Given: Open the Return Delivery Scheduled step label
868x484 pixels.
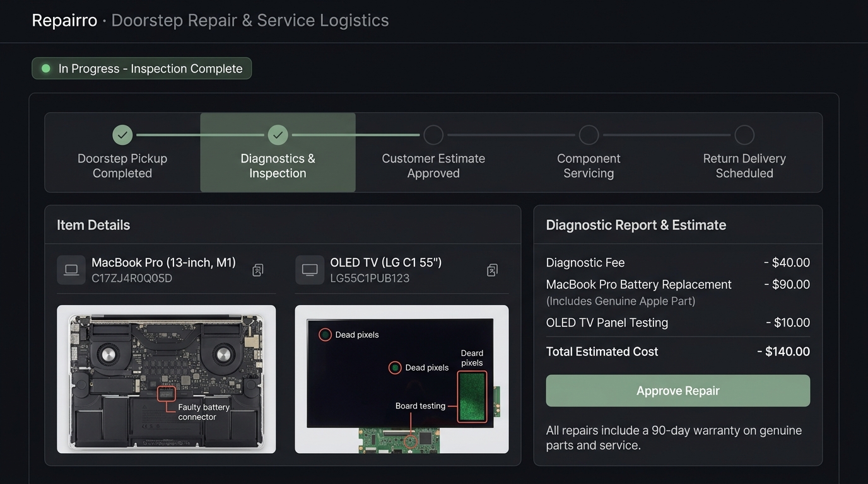Looking at the screenshot, I should point(744,166).
